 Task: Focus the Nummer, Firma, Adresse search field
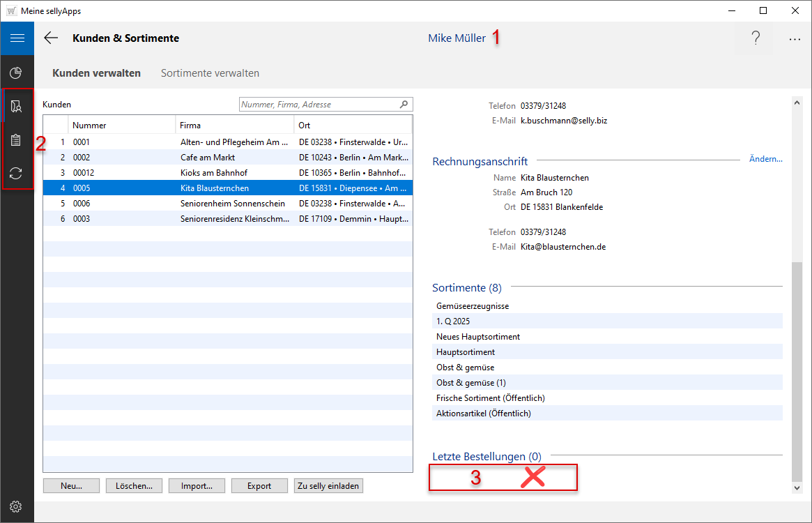(x=319, y=105)
